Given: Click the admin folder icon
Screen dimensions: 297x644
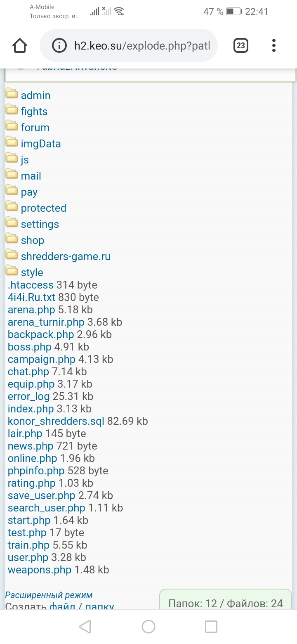Looking at the screenshot, I should (x=12, y=95).
